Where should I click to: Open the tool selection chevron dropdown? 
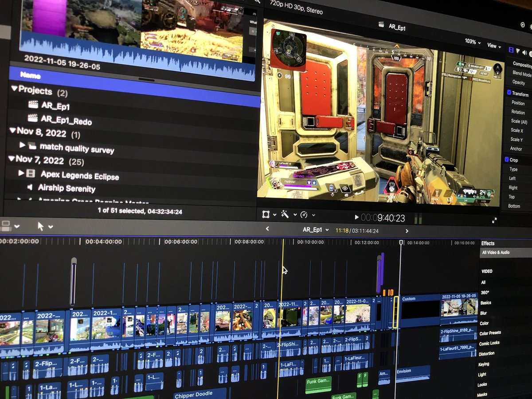[x=51, y=227]
